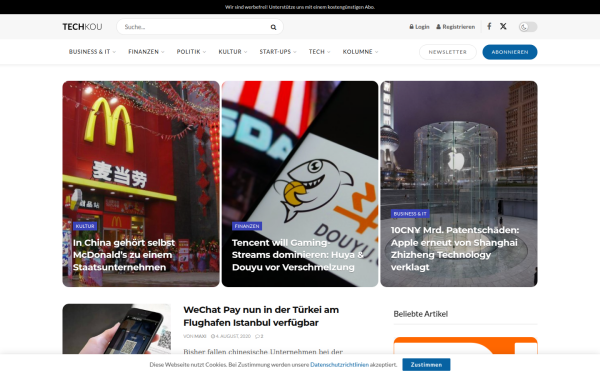Open the article comments count icon
600x375 pixels.
[259, 336]
